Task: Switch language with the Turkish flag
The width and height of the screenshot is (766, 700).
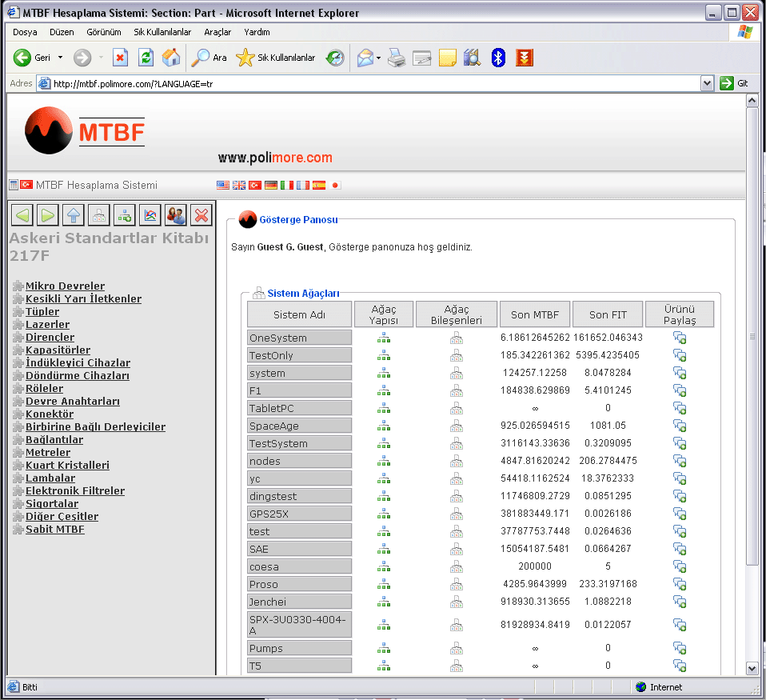Action: (x=255, y=186)
